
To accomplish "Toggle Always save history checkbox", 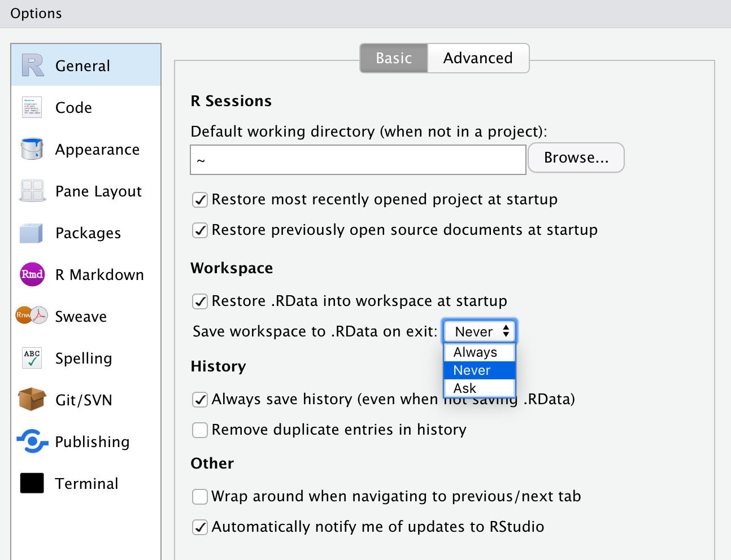I will coord(200,400).
